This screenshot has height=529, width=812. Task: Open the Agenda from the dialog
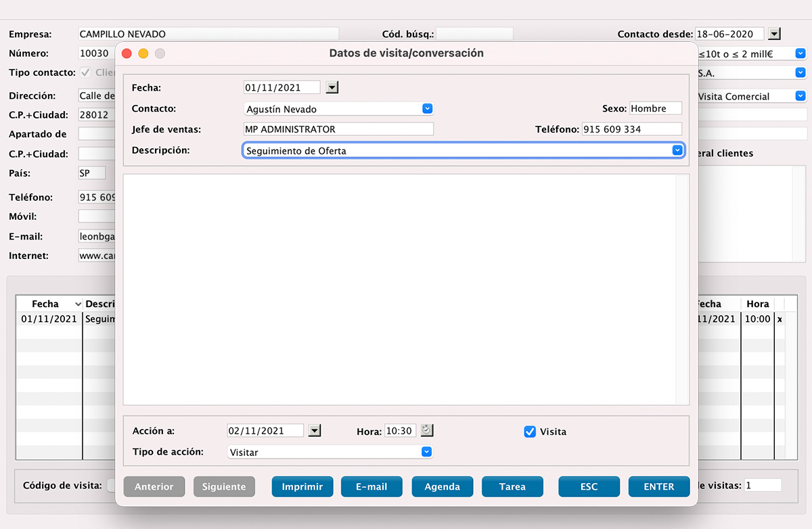pos(442,486)
